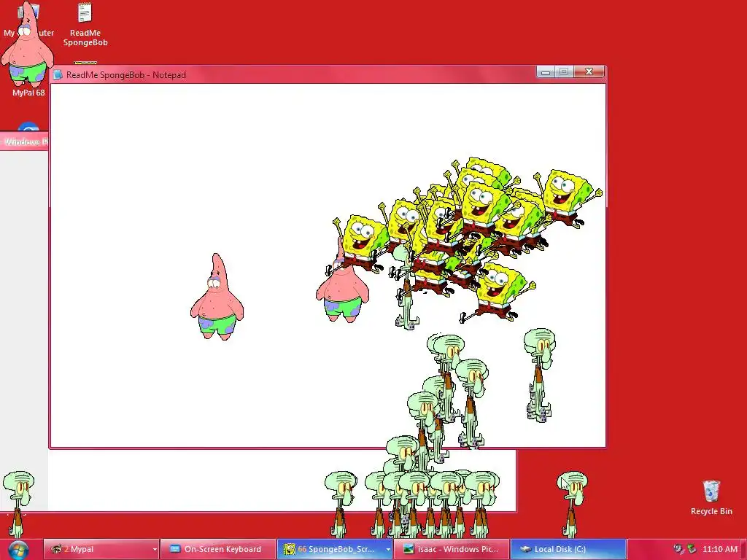Click the 11:10 AM taskbar clock

pyautogui.click(x=720, y=549)
